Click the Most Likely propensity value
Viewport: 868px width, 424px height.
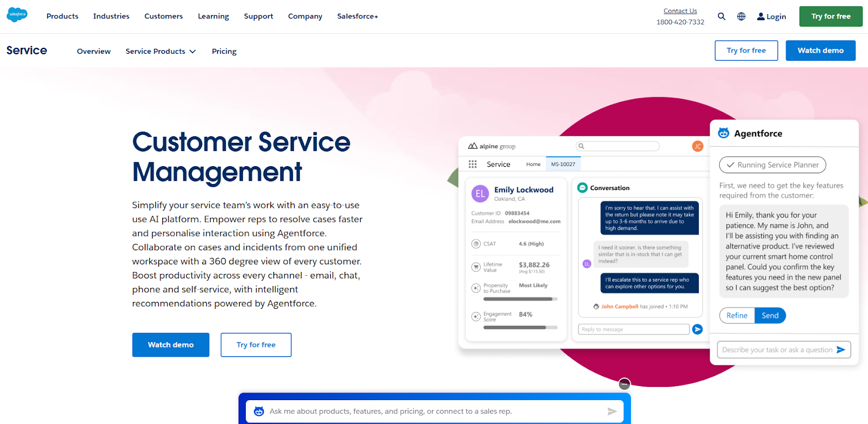pyautogui.click(x=533, y=285)
